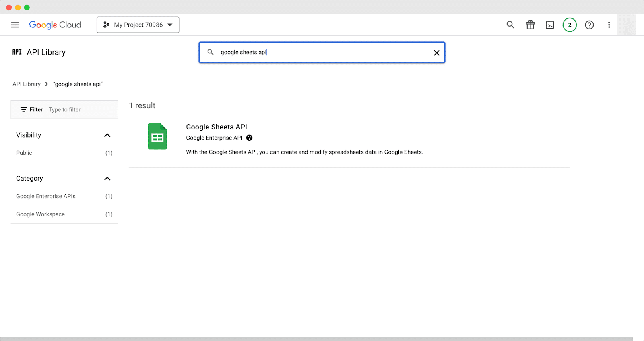The image size is (644, 341).
Task: Click the Google Cloud logo
Action: (55, 25)
